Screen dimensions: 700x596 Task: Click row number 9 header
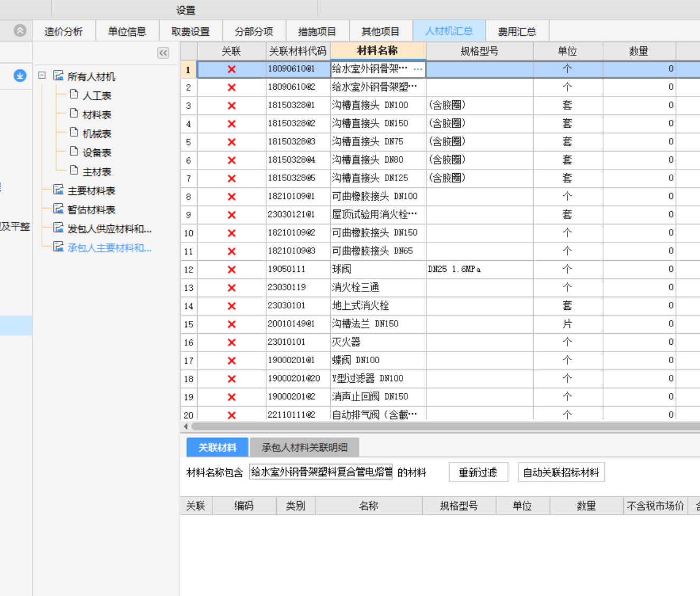coord(189,215)
